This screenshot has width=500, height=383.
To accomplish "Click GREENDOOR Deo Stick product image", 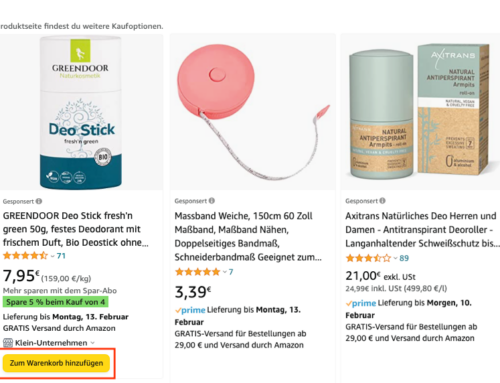I will point(81,112).
